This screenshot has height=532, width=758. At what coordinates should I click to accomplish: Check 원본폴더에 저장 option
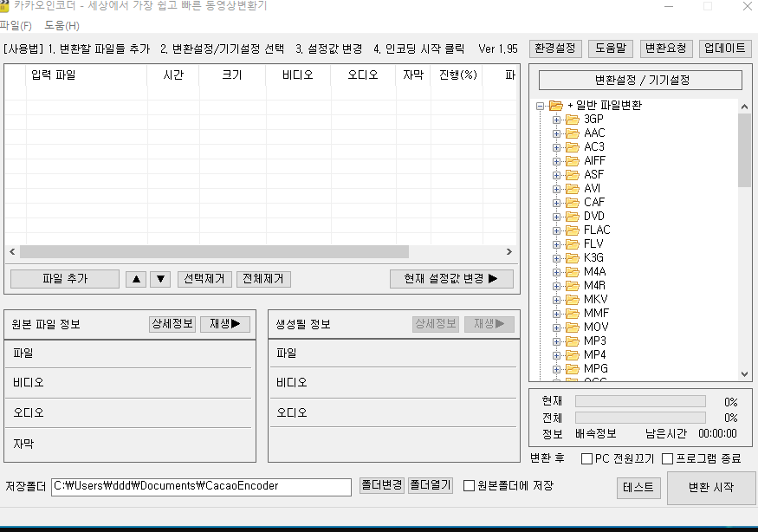(x=469, y=485)
